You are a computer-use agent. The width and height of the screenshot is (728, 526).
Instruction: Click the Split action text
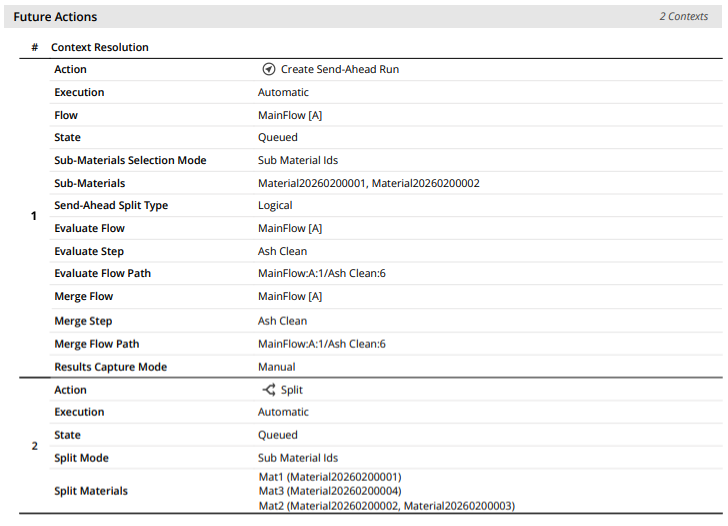click(x=292, y=390)
